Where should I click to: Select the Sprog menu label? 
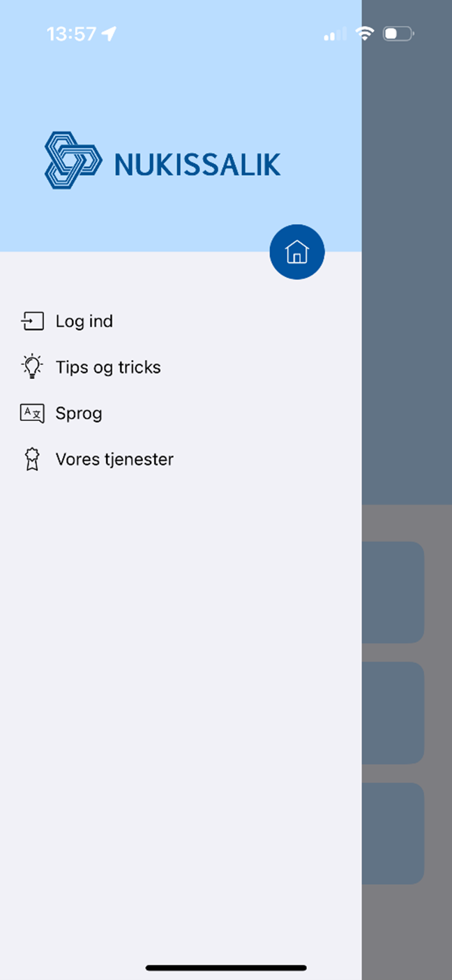click(x=79, y=413)
